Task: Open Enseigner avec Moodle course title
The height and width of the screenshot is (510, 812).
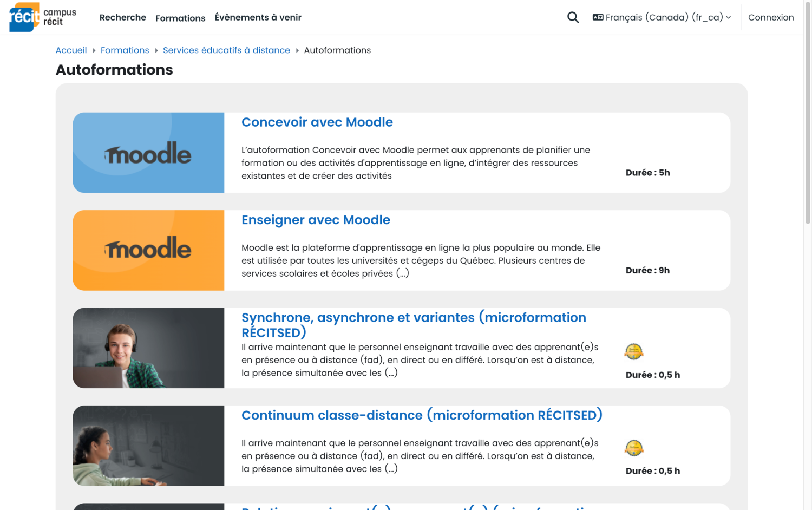Action: pos(316,220)
